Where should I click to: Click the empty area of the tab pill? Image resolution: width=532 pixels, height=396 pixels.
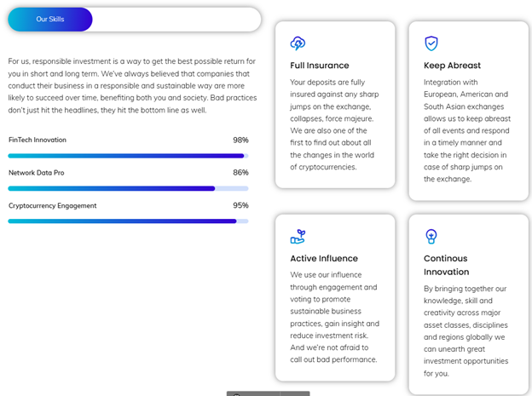175,19
